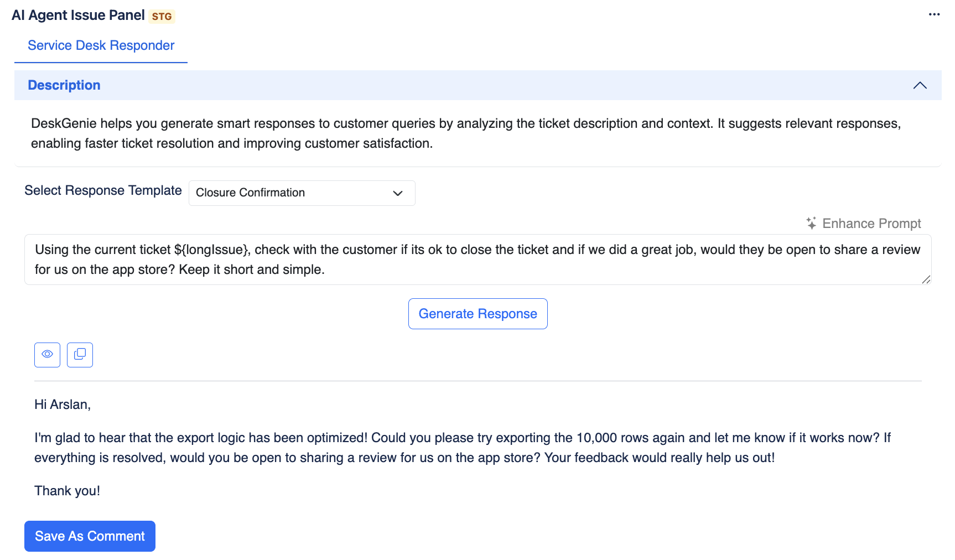Click the STG environment badge
The width and height of the screenshot is (955, 560).
162,17
